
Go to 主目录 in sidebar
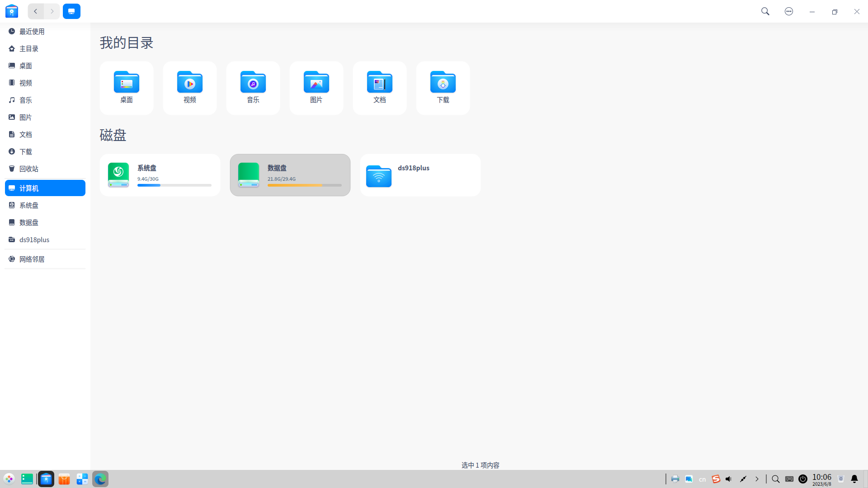[x=28, y=48]
